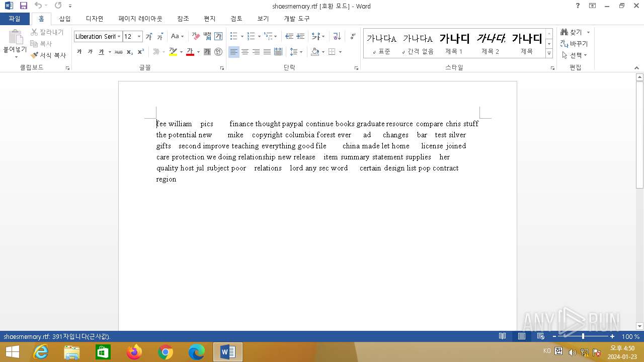Viewport: 644px width, 362px height.
Task: Open the bullets list dropdown
Action: (242, 37)
